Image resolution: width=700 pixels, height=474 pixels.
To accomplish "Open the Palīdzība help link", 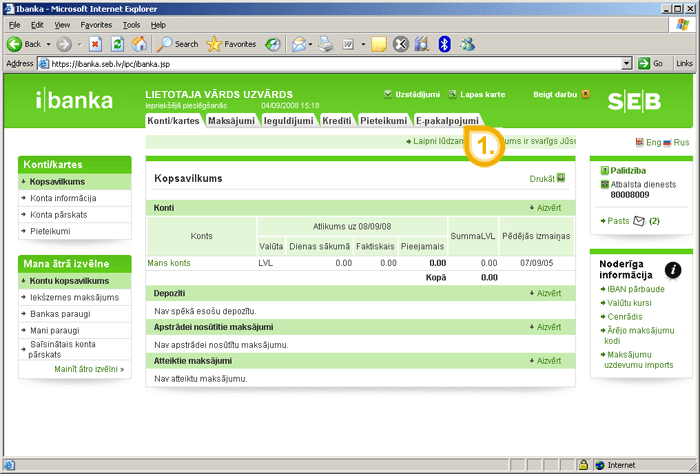I will click(623, 170).
